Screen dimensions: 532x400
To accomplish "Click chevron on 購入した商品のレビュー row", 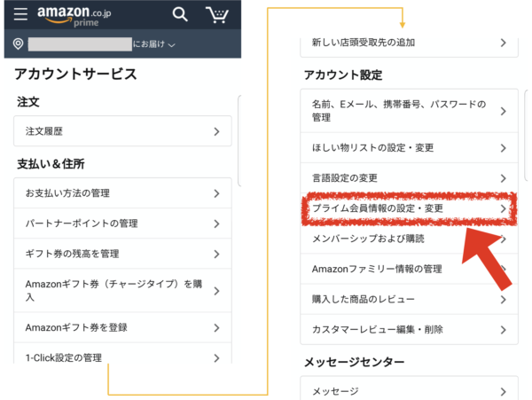I will pyautogui.click(x=503, y=300).
